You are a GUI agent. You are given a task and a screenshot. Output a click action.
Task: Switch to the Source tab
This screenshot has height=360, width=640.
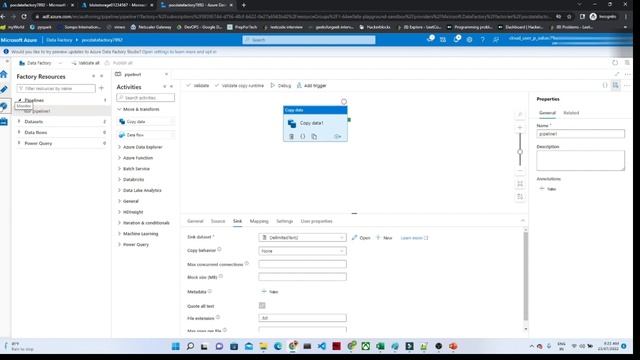pos(218,221)
